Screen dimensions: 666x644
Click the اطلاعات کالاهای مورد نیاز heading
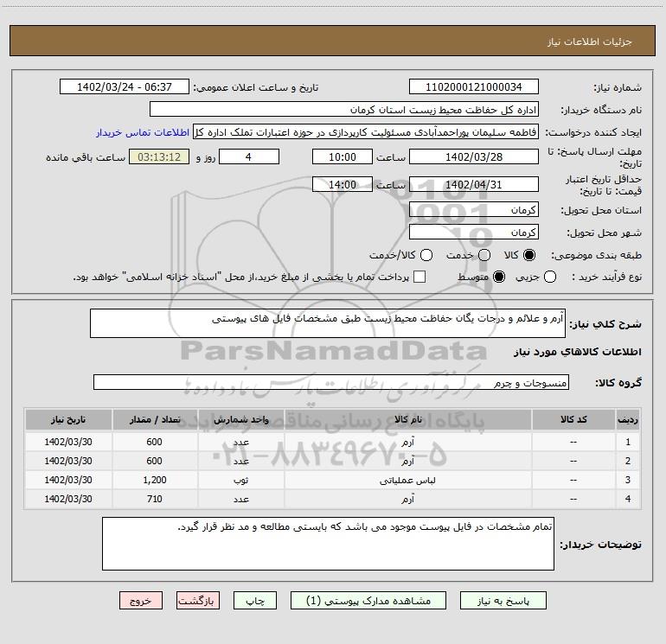tap(578, 352)
